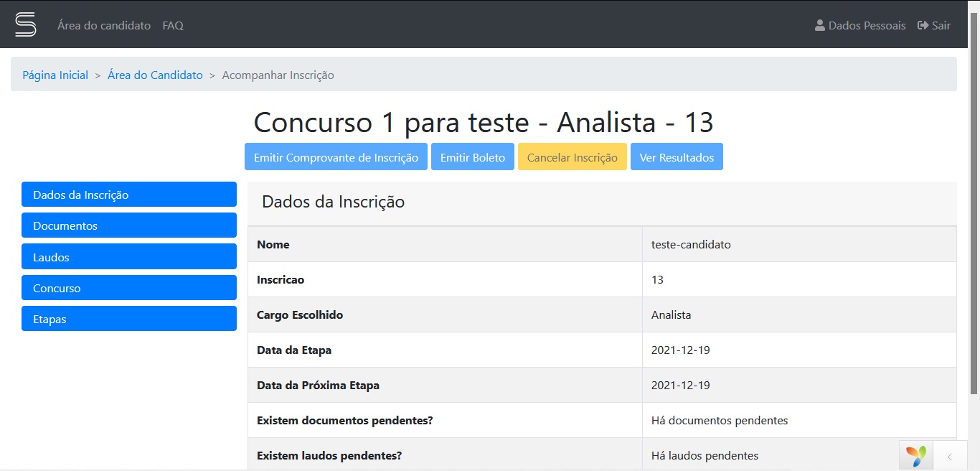The height and width of the screenshot is (471, 980).
Task: Open the FAQ menu item
Action: pyautogui.click(x=173, y=26)
